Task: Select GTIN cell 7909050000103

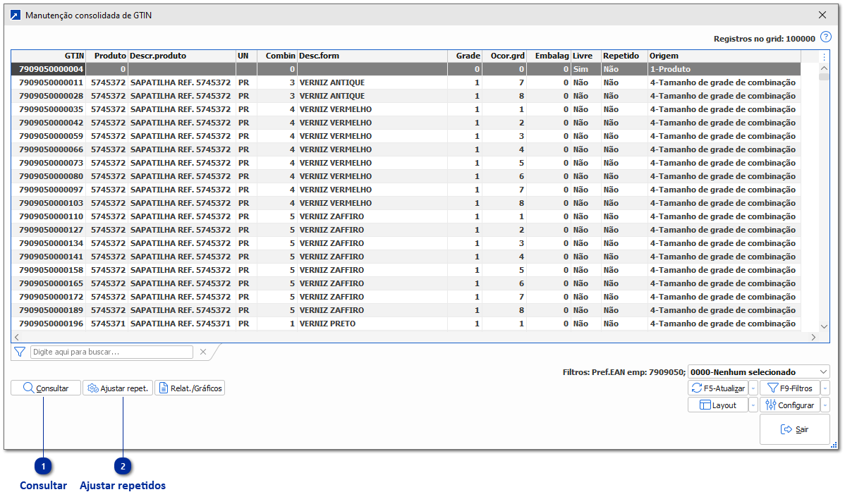Action: point(49,204)
